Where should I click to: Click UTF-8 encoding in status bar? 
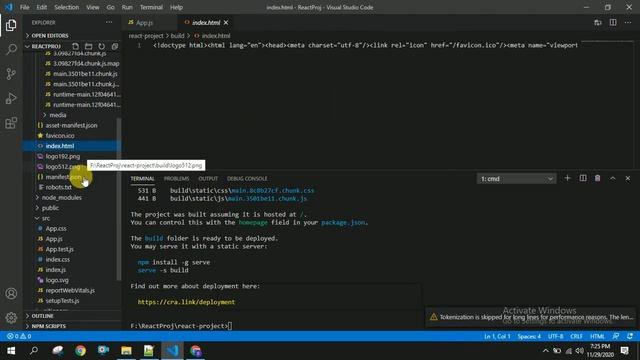point(556,336)
